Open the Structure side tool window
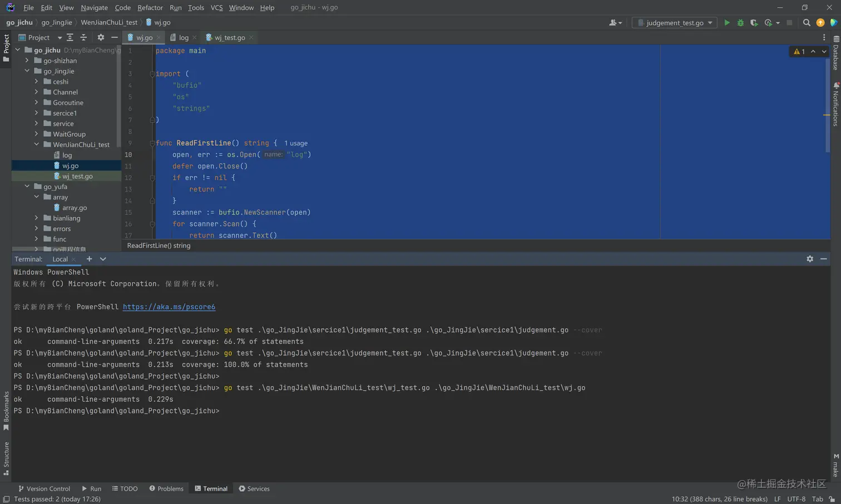The image size is (841, 504). pyautogui.click(x=6, y=458)
